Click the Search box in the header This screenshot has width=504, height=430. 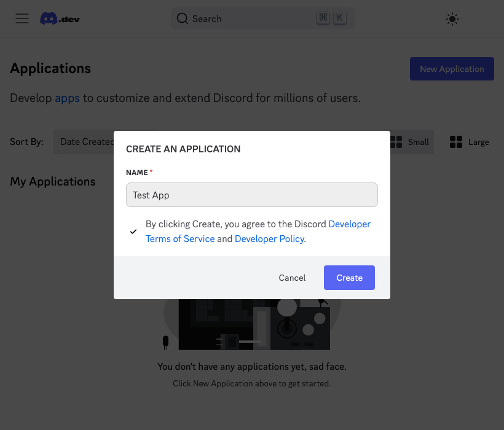point(263,18)
